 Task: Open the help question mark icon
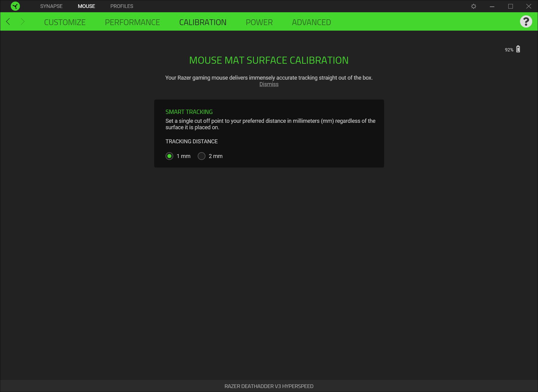526,21
